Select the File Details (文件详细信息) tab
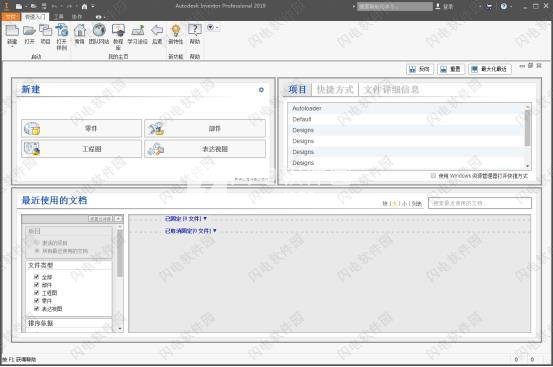 [x=391, y=90]
